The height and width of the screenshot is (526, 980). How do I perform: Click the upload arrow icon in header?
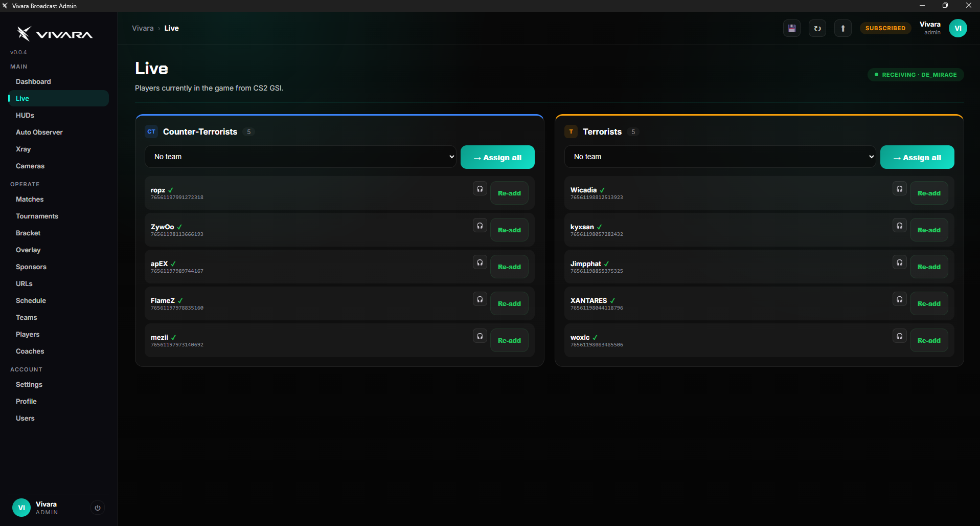[843, 28]
